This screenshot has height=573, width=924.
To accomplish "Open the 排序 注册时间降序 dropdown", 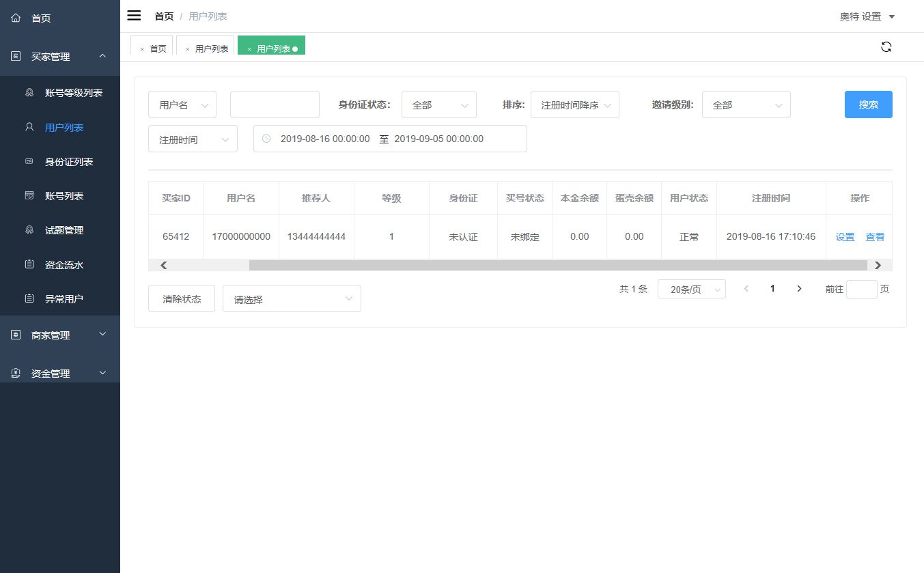I will pos(574,105).
